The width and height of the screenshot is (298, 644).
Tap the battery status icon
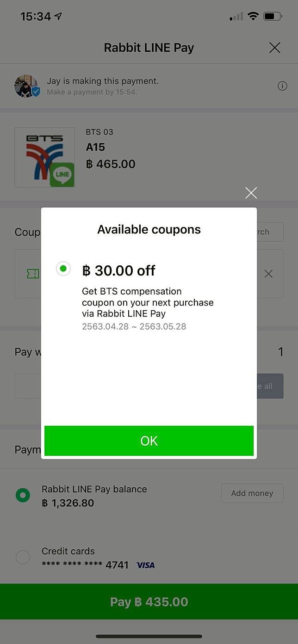273,17
